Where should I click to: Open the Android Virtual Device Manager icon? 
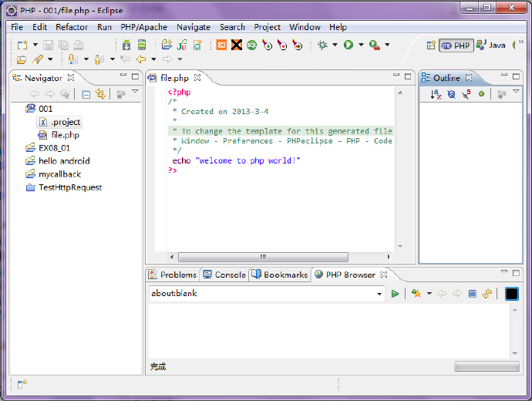click(x=142, y=45)
